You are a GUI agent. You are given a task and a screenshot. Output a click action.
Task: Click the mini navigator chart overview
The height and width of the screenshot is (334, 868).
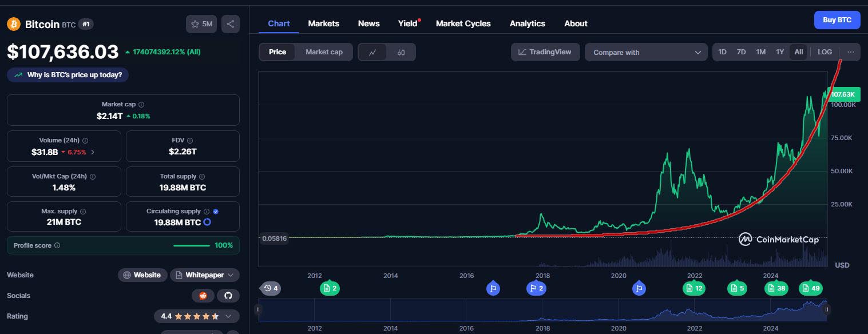coord(543,309)
